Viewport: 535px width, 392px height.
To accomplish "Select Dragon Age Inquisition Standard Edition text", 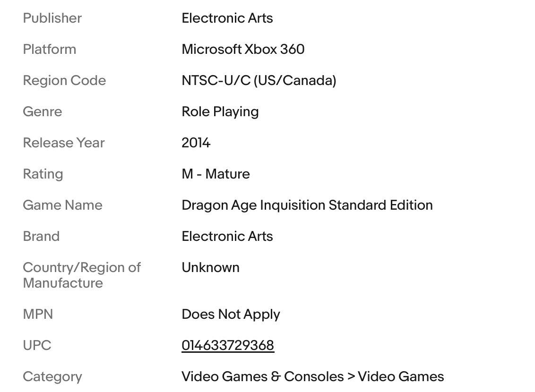I will coord(307,205).
